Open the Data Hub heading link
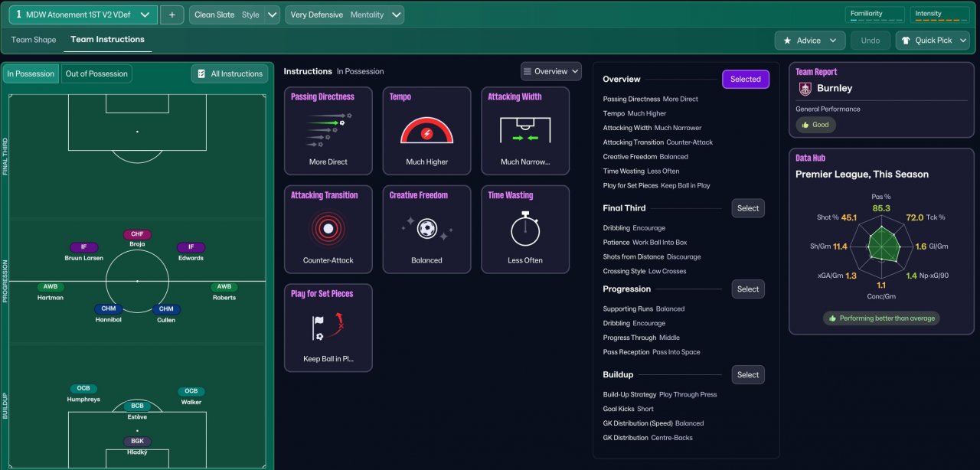Screen dimensions: 980x470 tap(811, 158)
